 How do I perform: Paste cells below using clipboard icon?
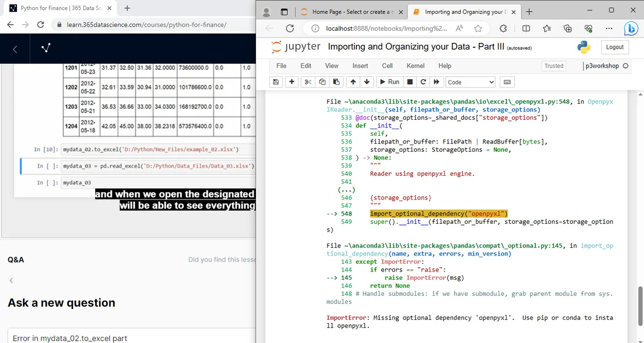(336, 82)
